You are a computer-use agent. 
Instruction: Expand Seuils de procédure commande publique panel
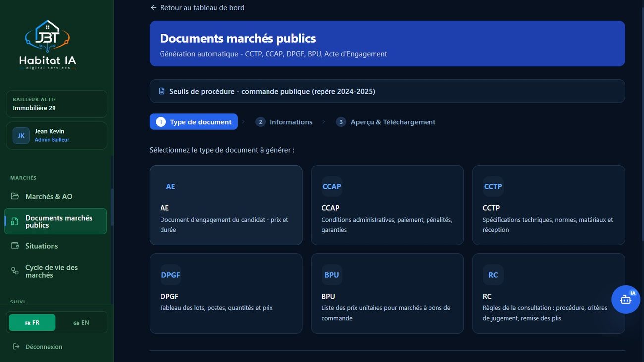point(387,91)
